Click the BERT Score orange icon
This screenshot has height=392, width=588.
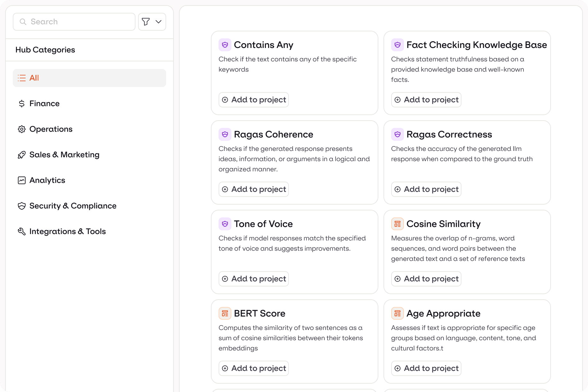225,313
